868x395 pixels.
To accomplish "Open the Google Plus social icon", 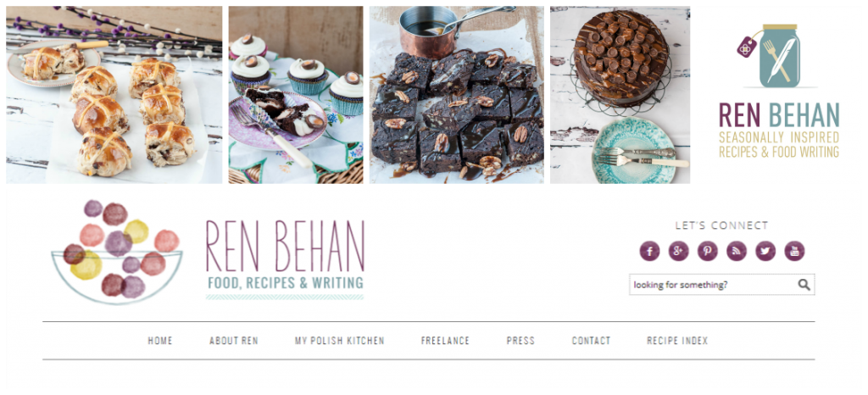I will [x=678, y=251].
